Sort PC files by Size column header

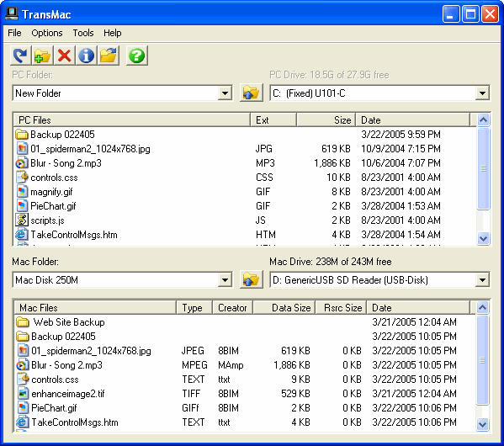[x=326, y=120]
